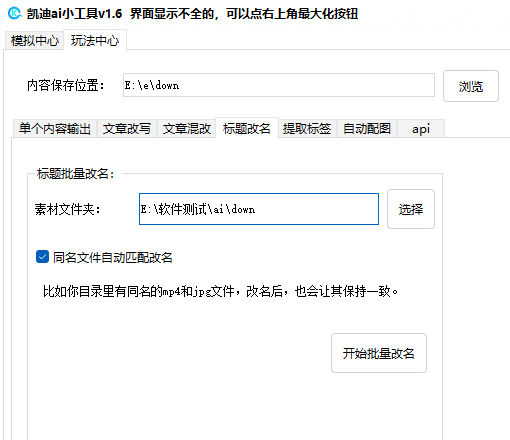Select the 玩法中心 tab
This screenshot has height=440, width=510.
pyautogui.click(x=95, y=41)
